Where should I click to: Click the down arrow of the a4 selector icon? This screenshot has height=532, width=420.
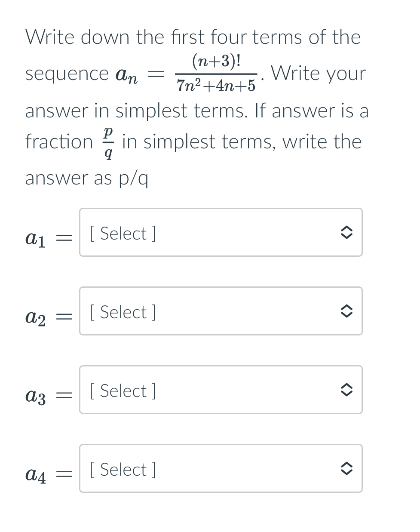click(347, 472)
